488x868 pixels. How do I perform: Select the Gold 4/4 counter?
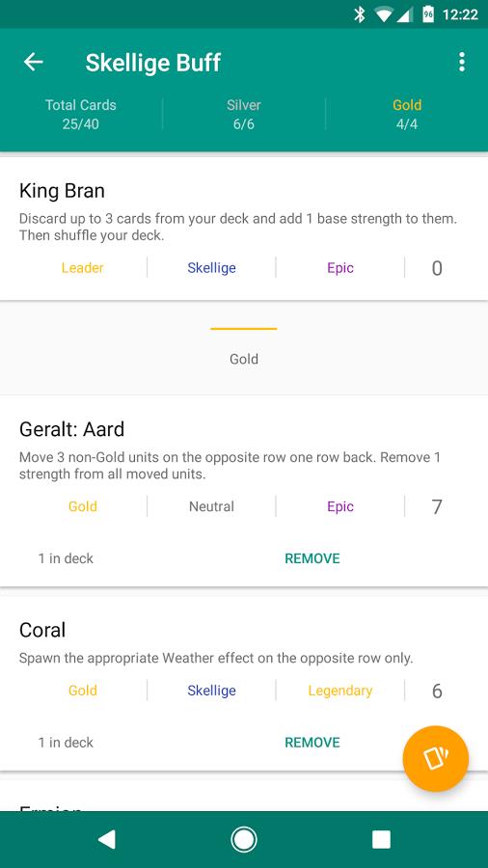tap(407, 114)
